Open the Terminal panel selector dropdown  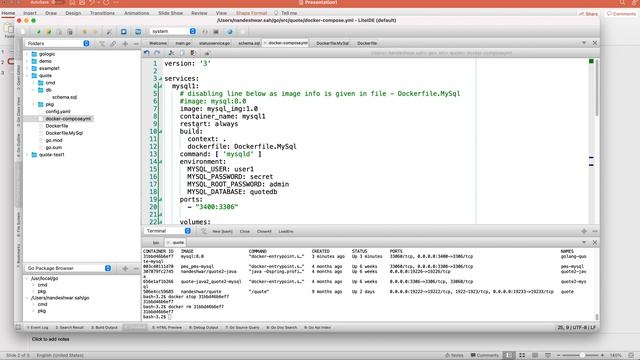(x=168, y=231)
